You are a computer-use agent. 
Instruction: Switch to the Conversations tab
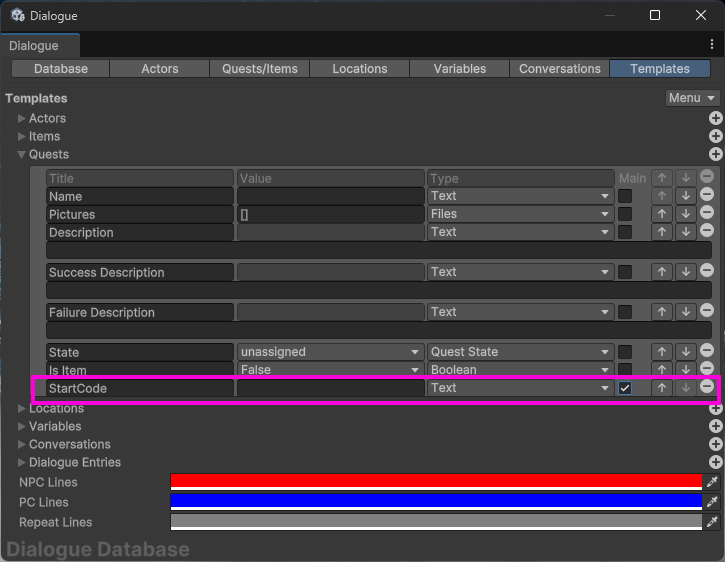click(x=559, y=68)
